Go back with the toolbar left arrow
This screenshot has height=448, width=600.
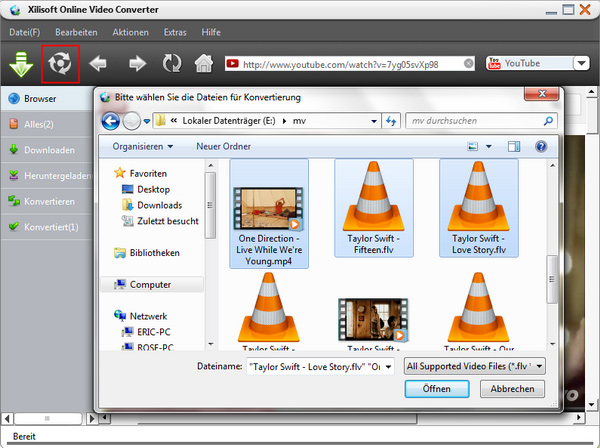tap(98, 64)
